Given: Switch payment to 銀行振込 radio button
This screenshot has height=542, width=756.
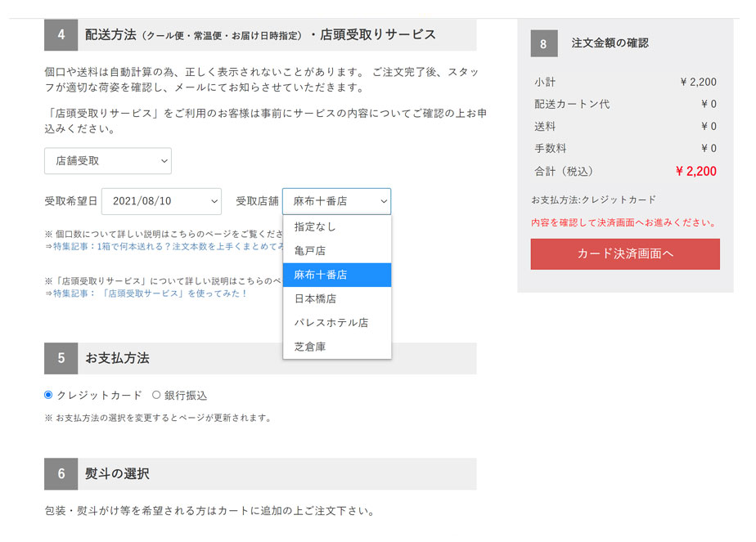Looking at the screenshot, I should [156, 395].
